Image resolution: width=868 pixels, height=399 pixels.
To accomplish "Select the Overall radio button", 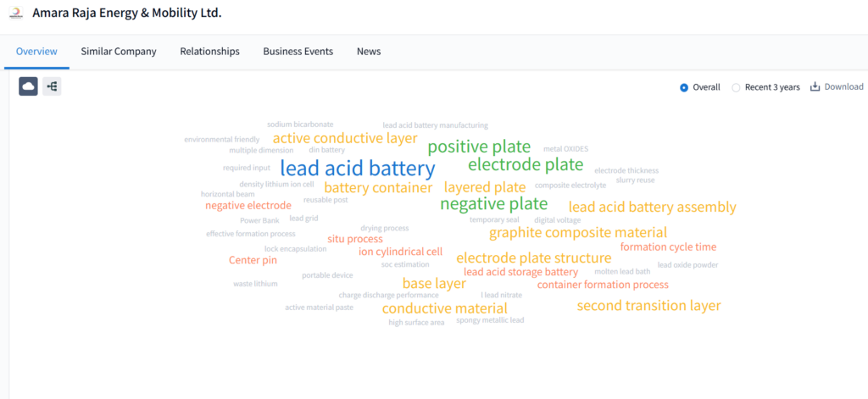I will pos(684,87).
